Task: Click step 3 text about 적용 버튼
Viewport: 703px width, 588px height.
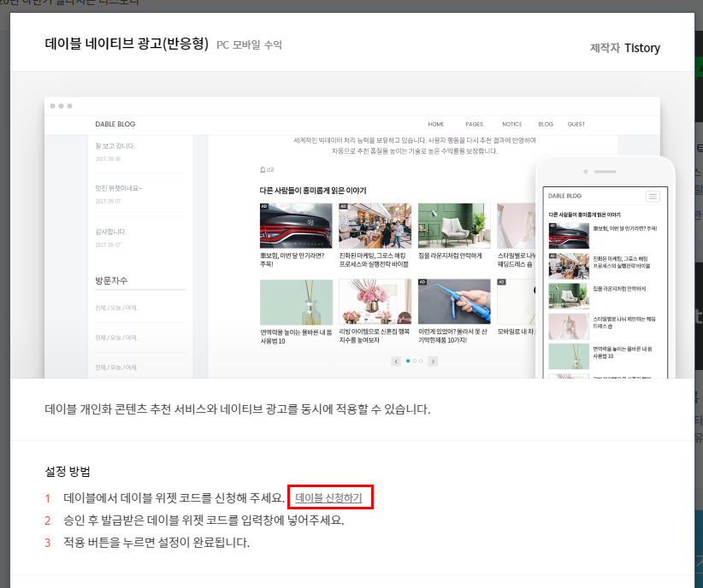Action: (157, 543)
